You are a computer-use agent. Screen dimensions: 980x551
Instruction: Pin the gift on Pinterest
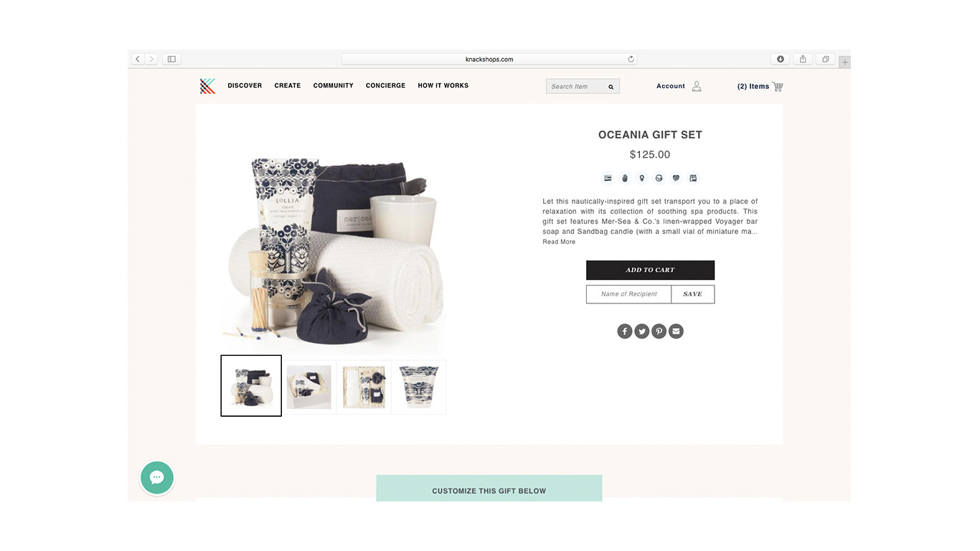pos(659,331)
